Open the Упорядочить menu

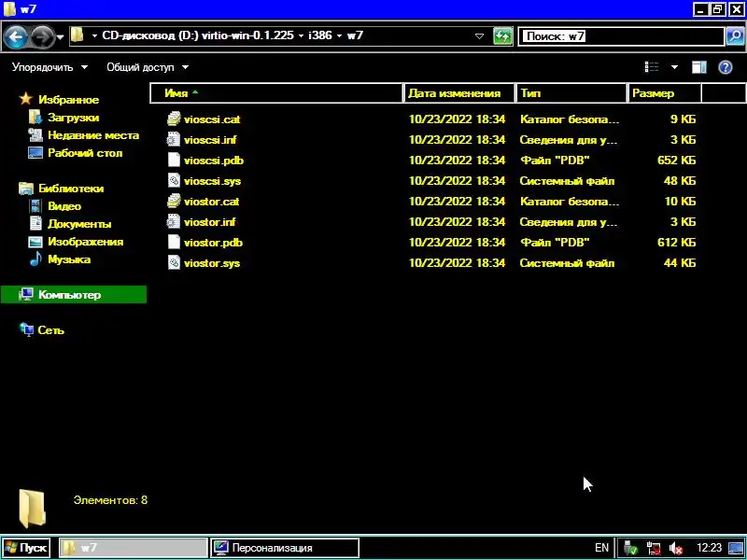click(49, 67)
